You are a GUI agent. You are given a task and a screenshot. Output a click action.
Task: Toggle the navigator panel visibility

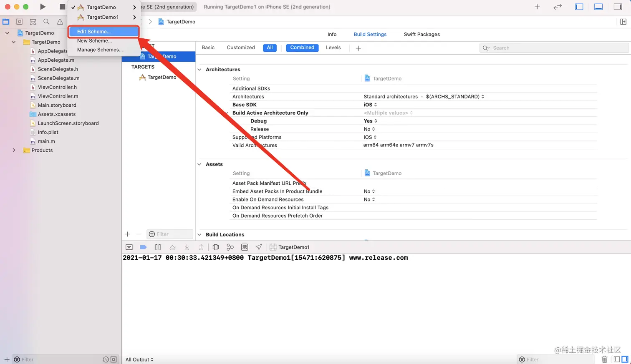click(x=579, y=7)
